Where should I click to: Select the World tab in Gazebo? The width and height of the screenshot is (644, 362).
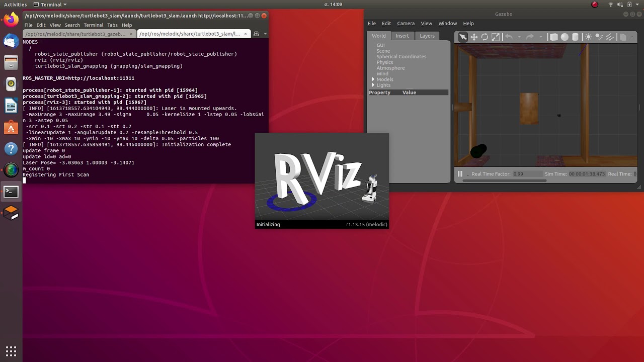tap(379, 36)
